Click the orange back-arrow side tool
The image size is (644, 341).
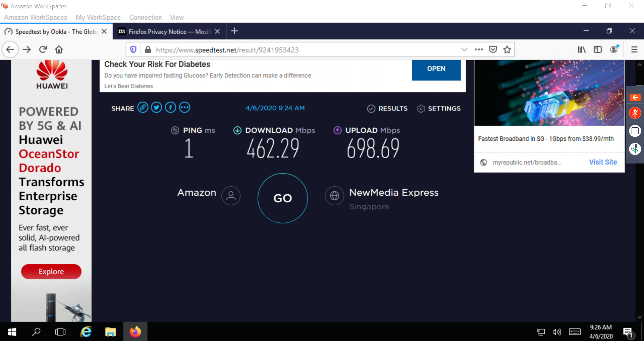coord(635,97)
